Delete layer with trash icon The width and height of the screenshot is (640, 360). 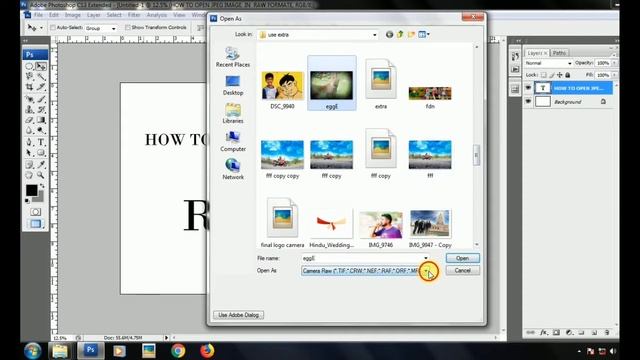[607, 333]
